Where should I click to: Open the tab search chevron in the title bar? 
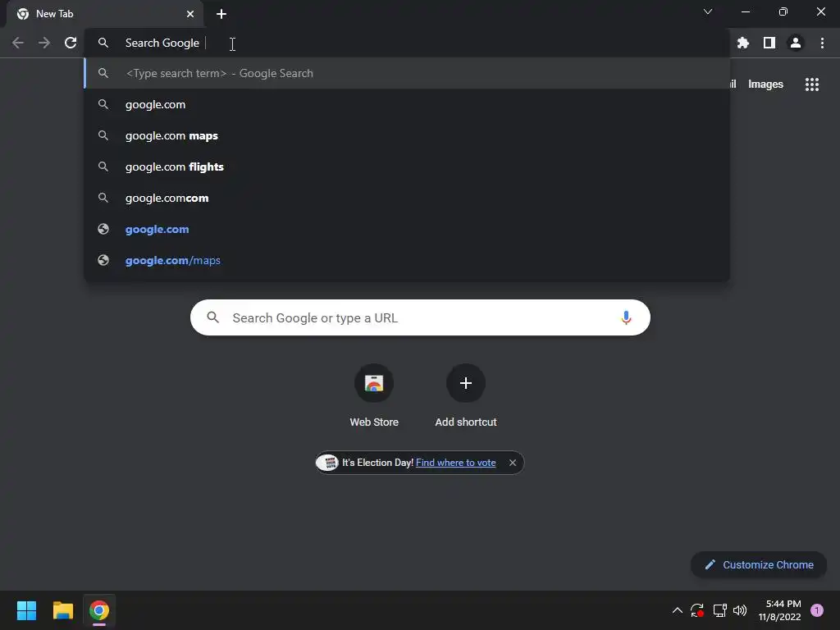[708, 11]
